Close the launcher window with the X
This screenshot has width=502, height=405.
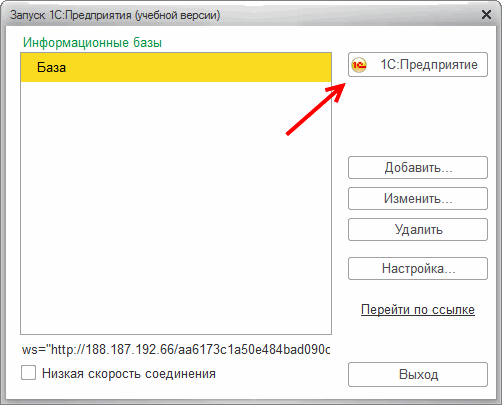(486, 15)
